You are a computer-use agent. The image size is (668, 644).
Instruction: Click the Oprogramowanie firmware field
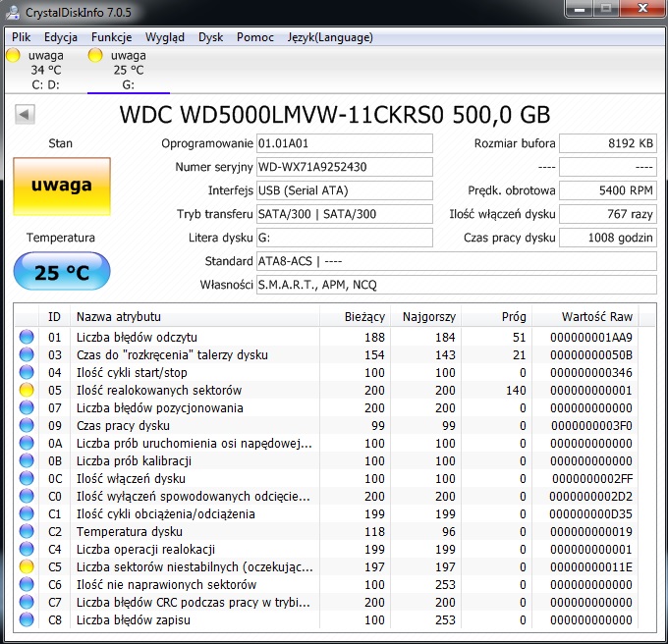click(x=344, y=143)
